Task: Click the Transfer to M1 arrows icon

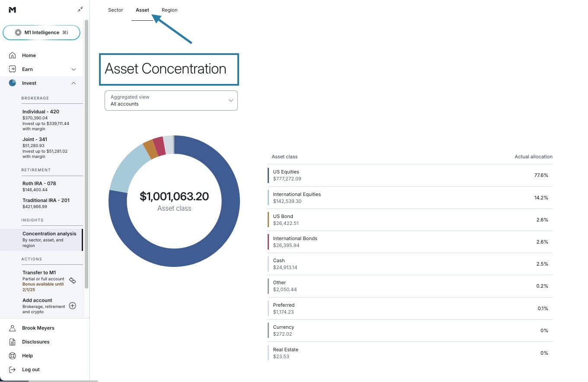Action: pos(73,281)
